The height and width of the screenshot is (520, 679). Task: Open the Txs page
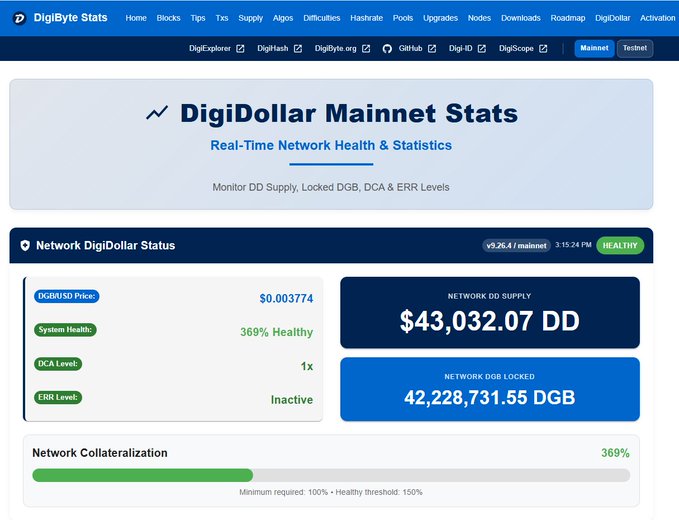tap(222, 18)
